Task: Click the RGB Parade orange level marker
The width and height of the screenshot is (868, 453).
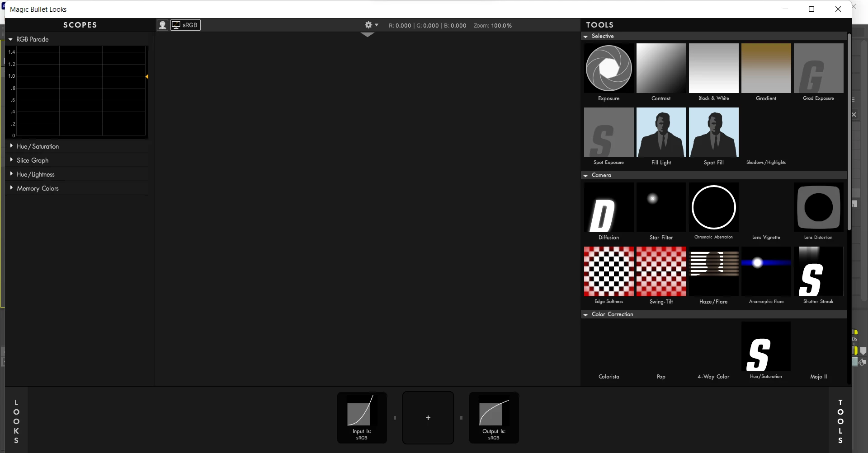Action: pos(147,76)
